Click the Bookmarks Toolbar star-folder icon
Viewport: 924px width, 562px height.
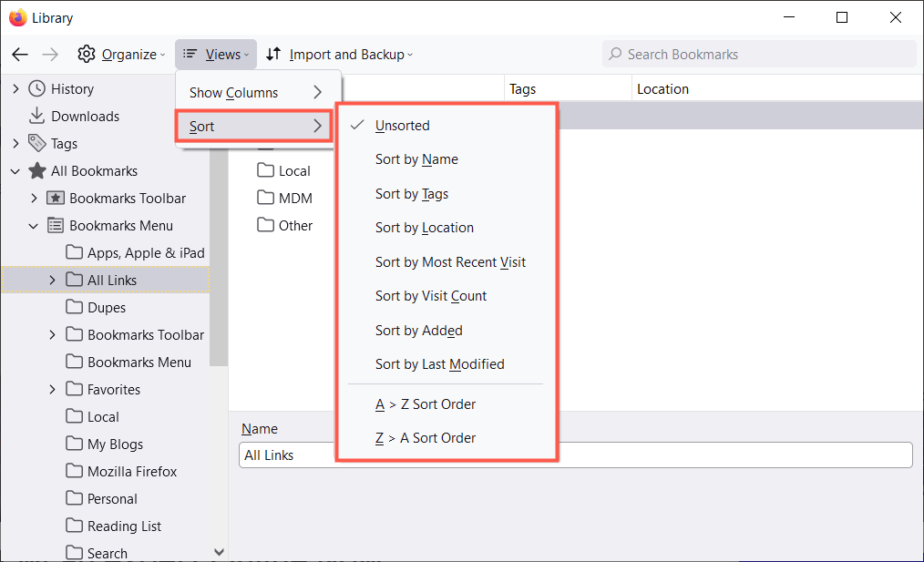[55, 199]
